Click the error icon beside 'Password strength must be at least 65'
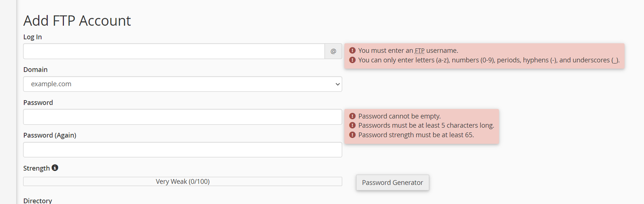The image size is (644, 204). tap(352, 135)
